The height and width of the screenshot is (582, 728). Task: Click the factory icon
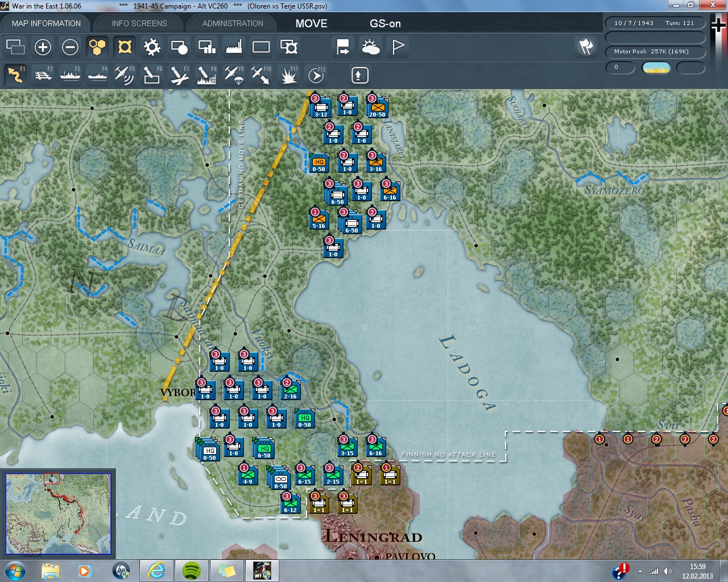click(x=234, y=47)
